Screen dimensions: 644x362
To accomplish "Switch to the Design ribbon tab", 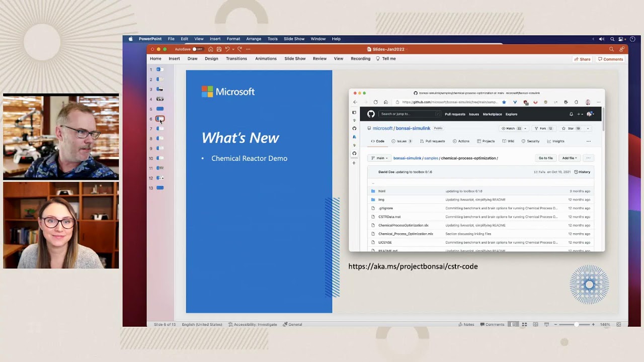I will click(x=211, y=59).
